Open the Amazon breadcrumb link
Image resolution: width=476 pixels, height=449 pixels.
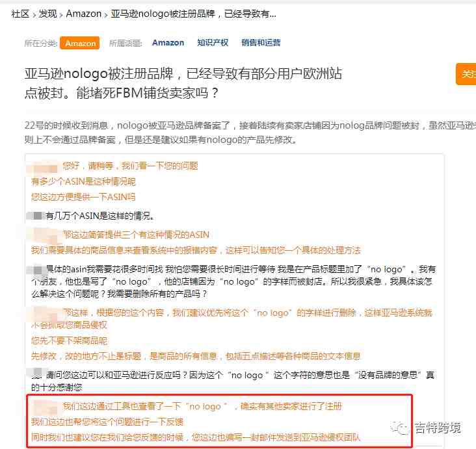coord(84,14)
